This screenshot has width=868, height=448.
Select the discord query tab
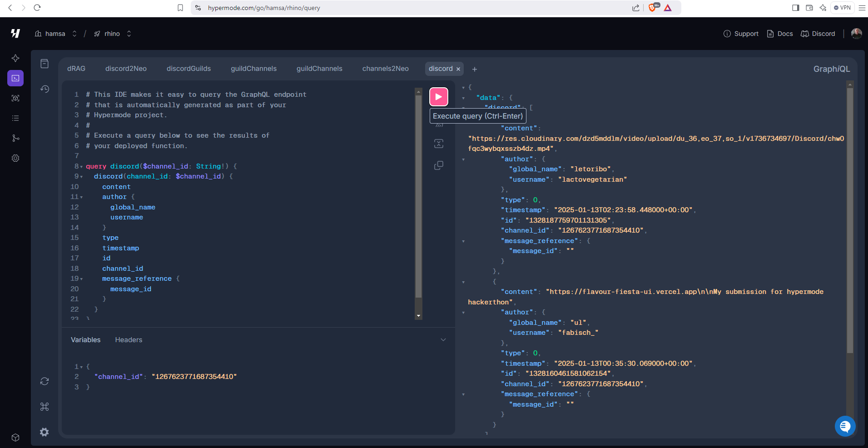coord(441,69)
